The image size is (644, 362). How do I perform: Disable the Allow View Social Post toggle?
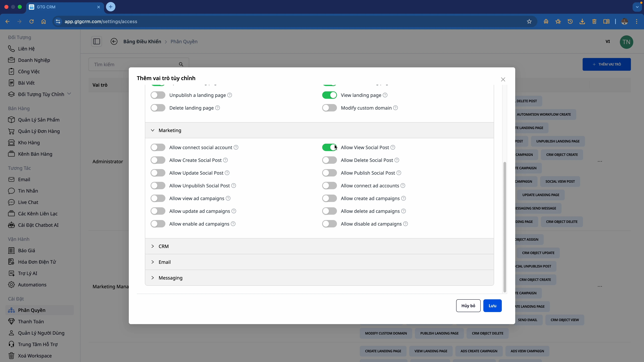pos(329,147)
